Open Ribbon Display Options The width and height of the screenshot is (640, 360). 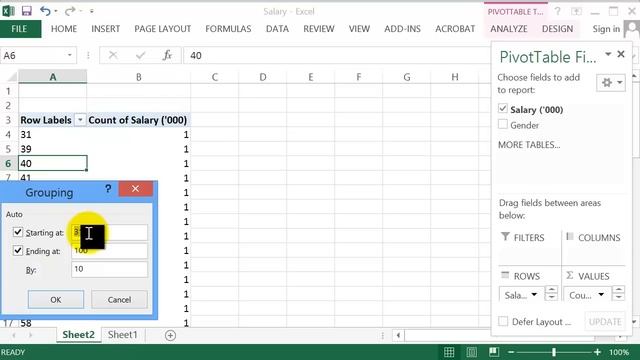click(x=576, y=11)
